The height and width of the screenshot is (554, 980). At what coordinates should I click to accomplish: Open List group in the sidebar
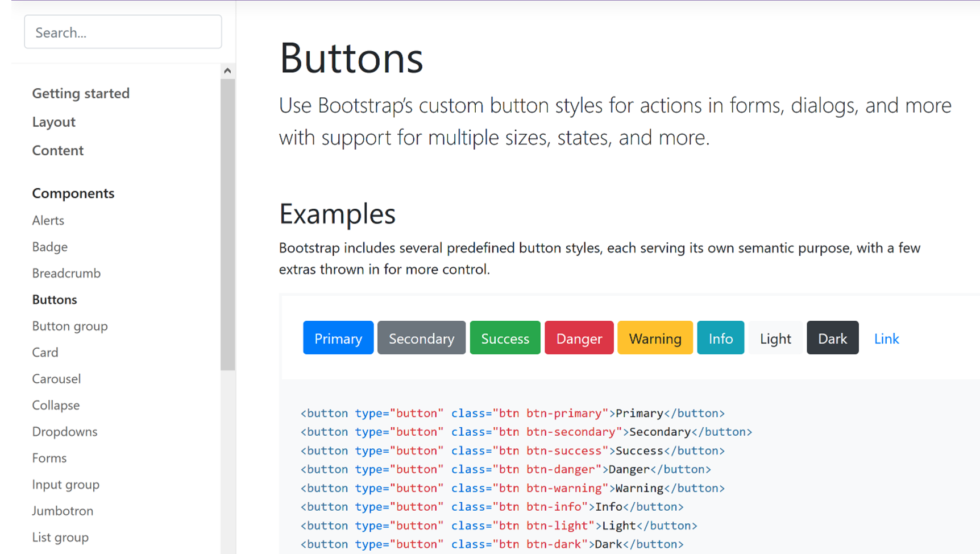pyautogui.click(x=60, y=538)
